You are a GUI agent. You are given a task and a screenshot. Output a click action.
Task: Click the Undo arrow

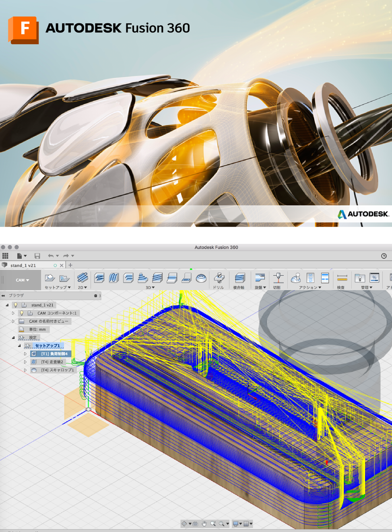pos(51,256)
